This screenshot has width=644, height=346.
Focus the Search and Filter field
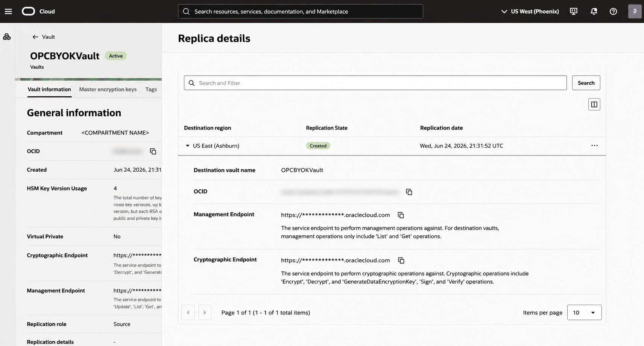(x=375, y=83)
